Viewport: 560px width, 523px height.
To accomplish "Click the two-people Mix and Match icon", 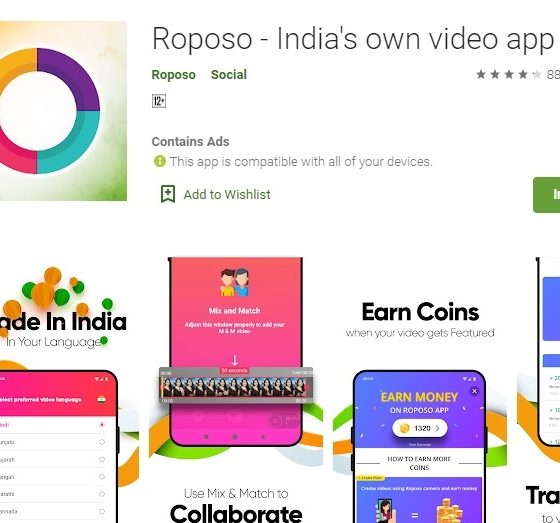I will pyautogui.click(x=235, y=283).
